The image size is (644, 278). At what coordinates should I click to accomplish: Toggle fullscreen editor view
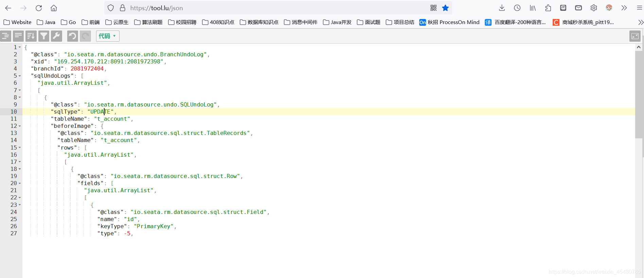635,36
